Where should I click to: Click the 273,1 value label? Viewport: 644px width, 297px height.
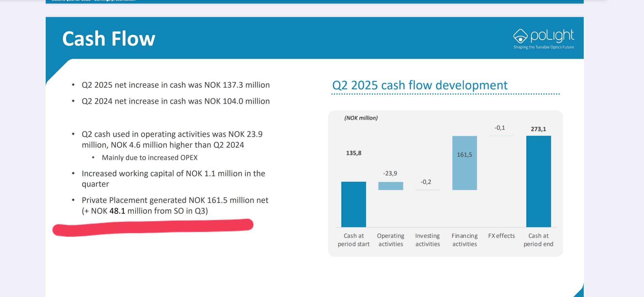(538, 129)
